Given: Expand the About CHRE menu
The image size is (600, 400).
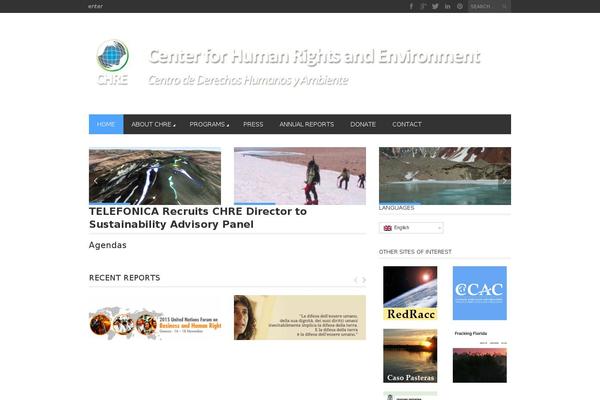Looking at the screenshot, I should [x=153, y=124].
